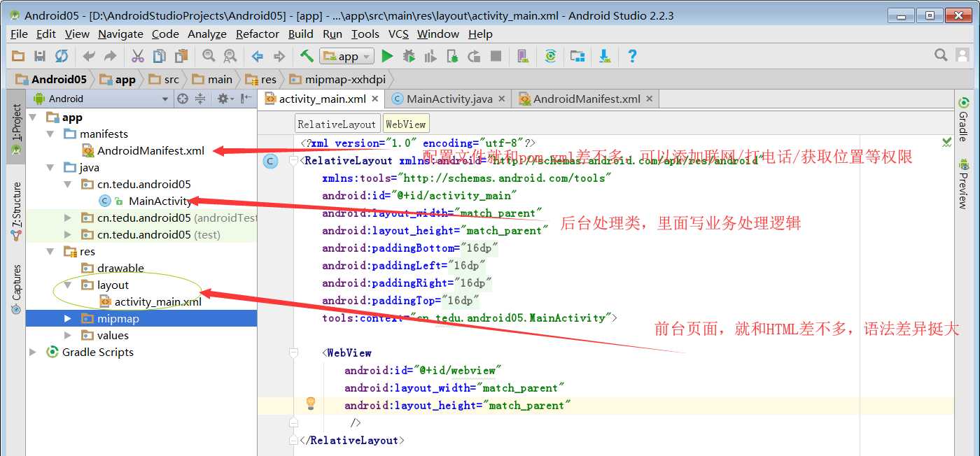Collapse the app module node
Viewport: 980px width, 456px height.
[x=34, y=117]
